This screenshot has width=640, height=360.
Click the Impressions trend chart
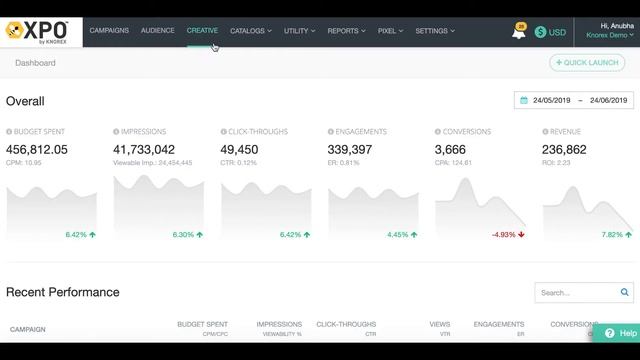(159, 207)
